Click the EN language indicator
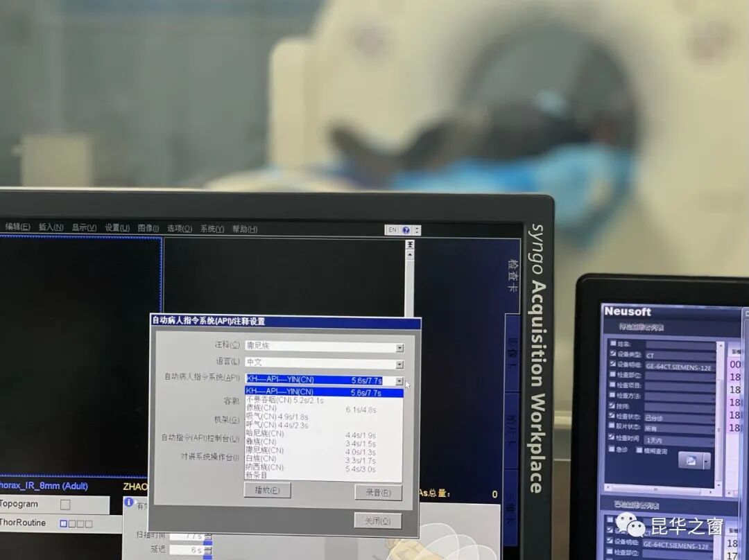 pos(392,229)
